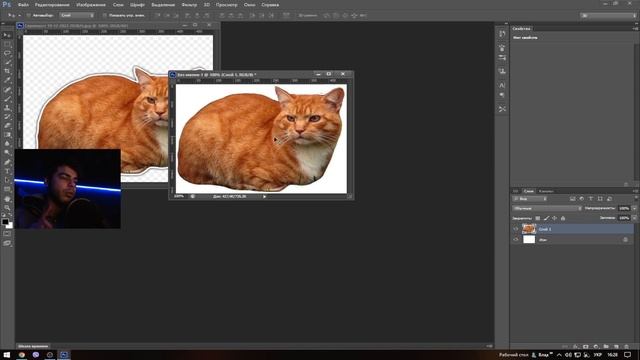640x360 pixels.
Task: Open layer filter kind dropdown
Action: 529,199
